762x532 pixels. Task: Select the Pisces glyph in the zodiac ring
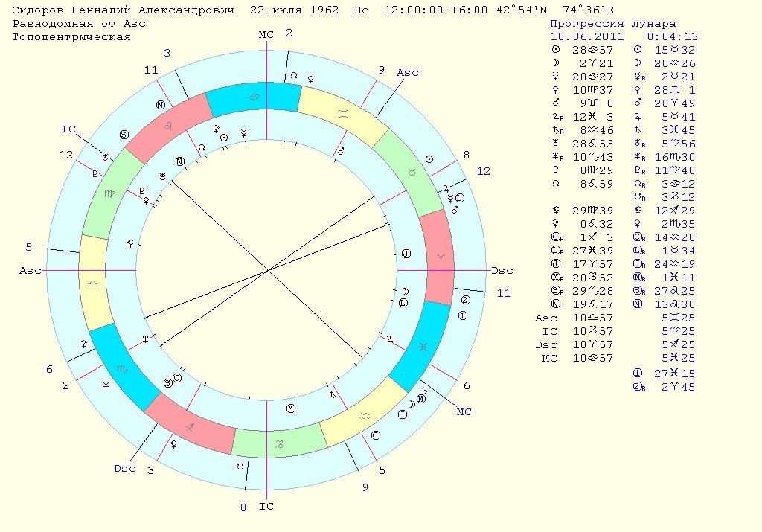click(x=423, y=347)
